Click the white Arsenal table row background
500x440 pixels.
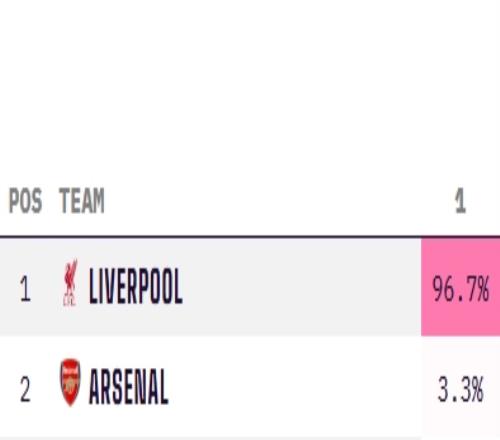pos(210,387)
